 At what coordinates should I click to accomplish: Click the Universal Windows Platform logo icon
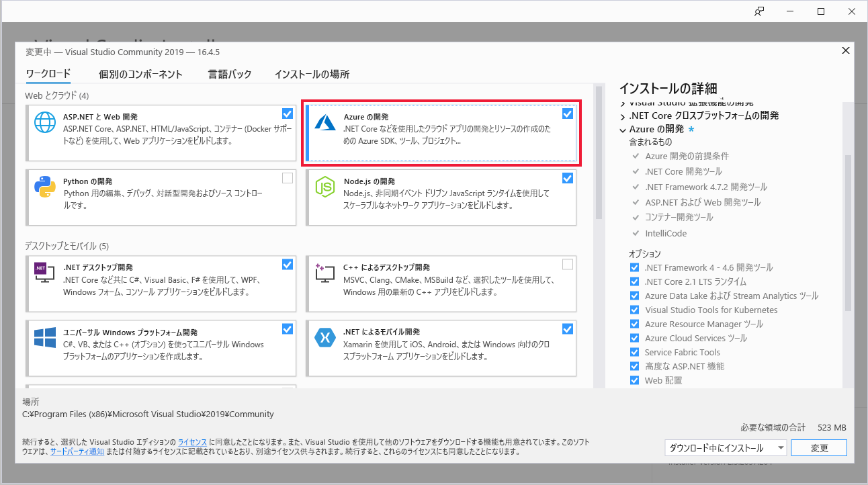pyautogui.click(x=45, y=337)
